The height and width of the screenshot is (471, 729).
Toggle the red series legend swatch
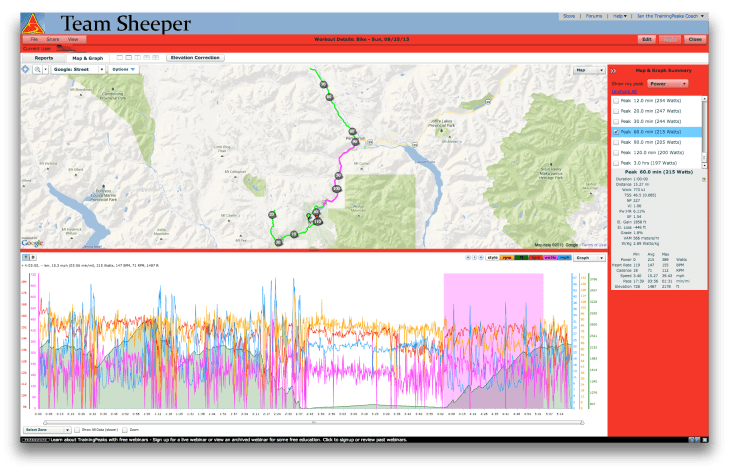(x=536, y=258)
